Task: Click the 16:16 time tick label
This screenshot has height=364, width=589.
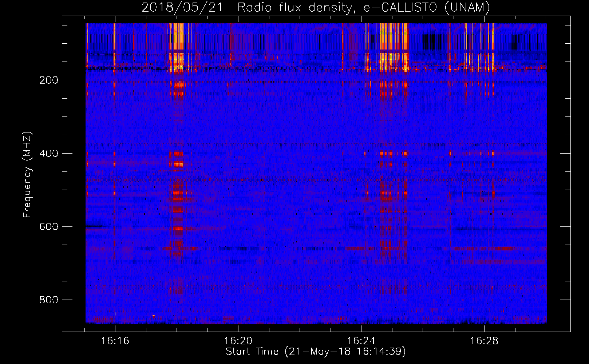Action: point(115,341)
